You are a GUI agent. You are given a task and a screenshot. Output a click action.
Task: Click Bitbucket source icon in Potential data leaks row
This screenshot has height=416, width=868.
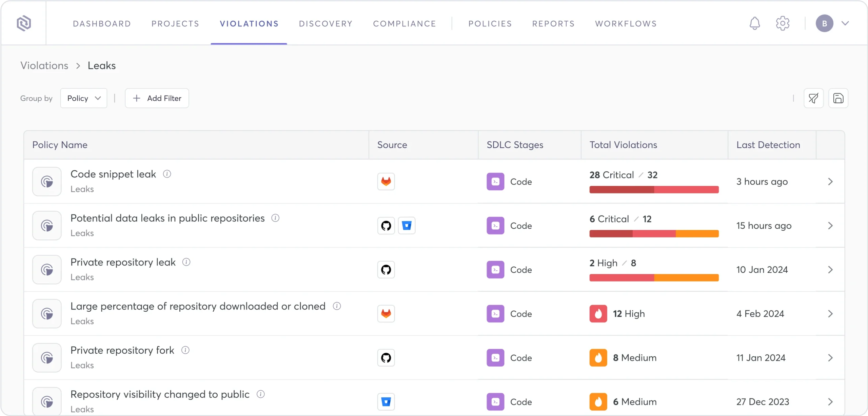click(x=407, y=226)
